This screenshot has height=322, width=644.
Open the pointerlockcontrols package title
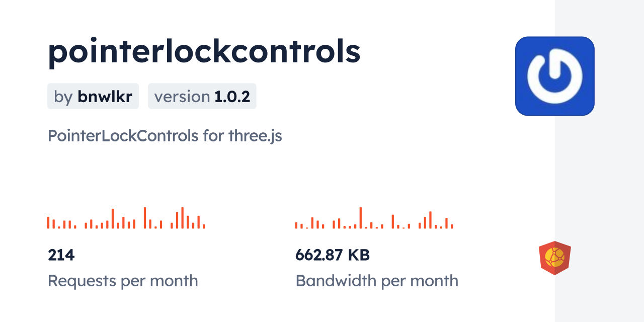click(204, 52)
